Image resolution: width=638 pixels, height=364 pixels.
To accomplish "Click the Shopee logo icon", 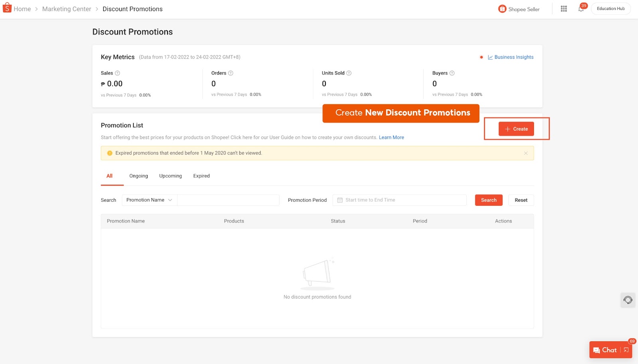I will (x=6, y=8).
